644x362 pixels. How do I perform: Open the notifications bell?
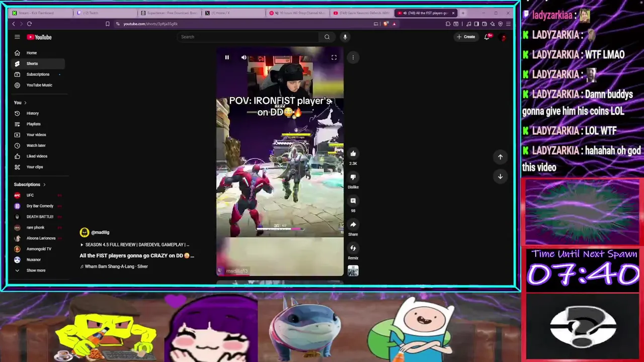[x=487, y=37]
